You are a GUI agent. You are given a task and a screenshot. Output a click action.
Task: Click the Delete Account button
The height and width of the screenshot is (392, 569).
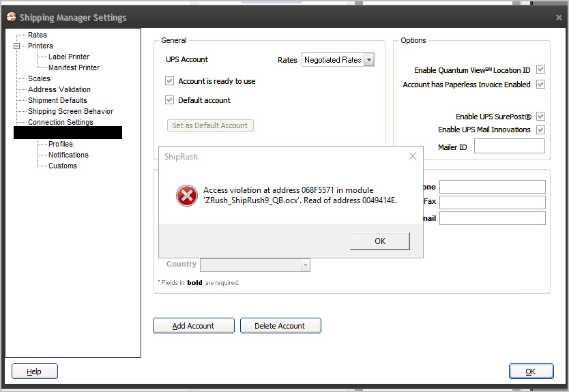[280, 326]
